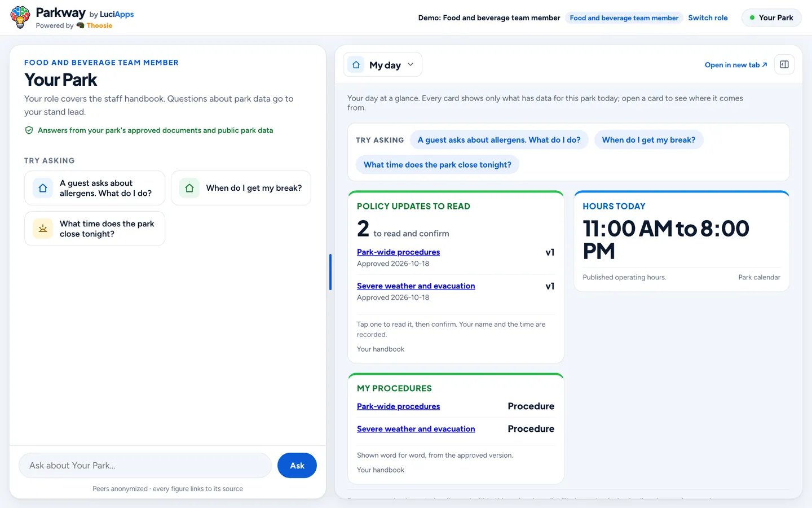The width and height of the screenshot is (812, 508).
Task: Click 'Published operating hours.' text
Action: pyautogui.click(x=624, y=277)
